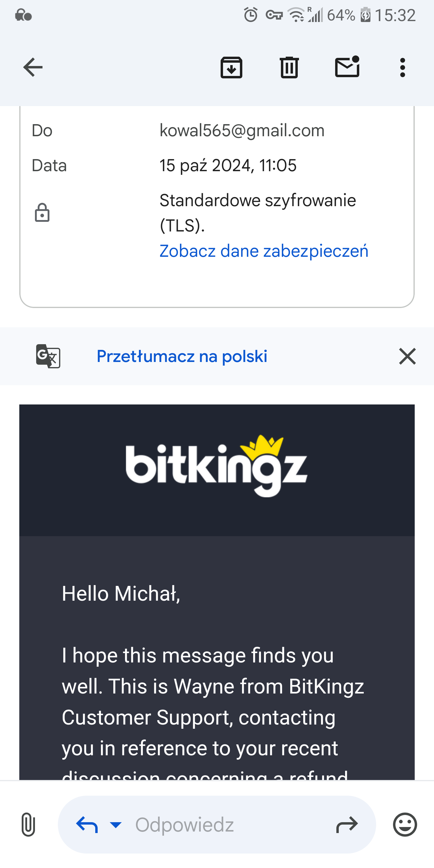The image size is (434, 868).
Task: Go back using the arrow icon
Action: [x=33, y=68]
